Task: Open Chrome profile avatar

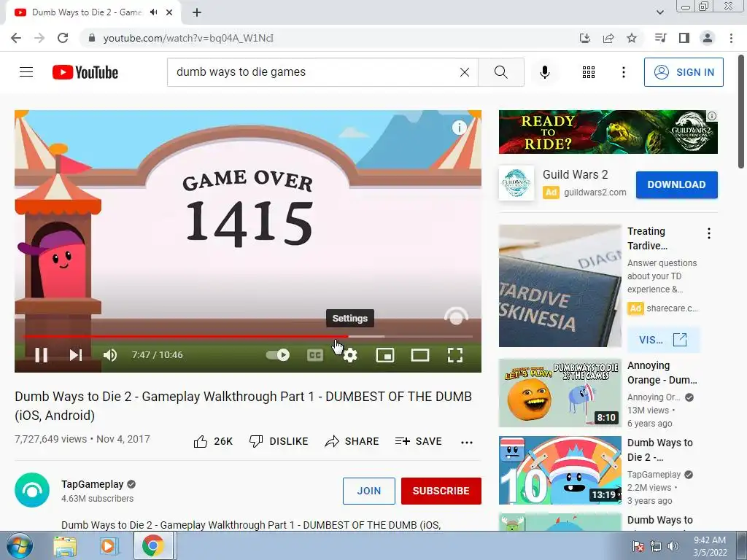Action: [x=708, y=38]
